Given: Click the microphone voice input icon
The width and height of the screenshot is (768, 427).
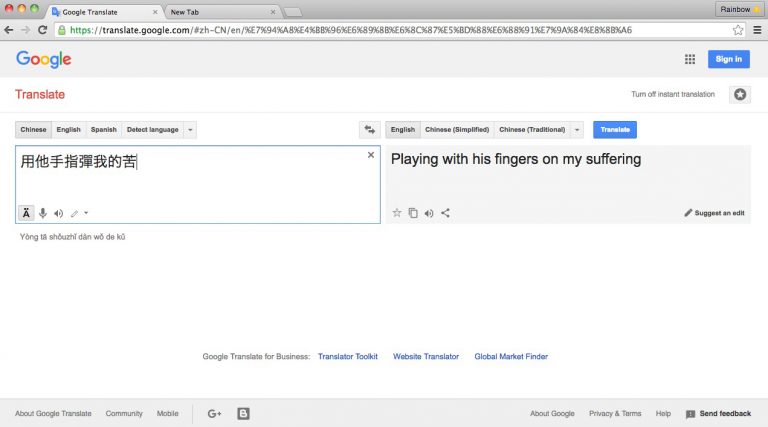Looking at the screenshot, I should (43, 213).
